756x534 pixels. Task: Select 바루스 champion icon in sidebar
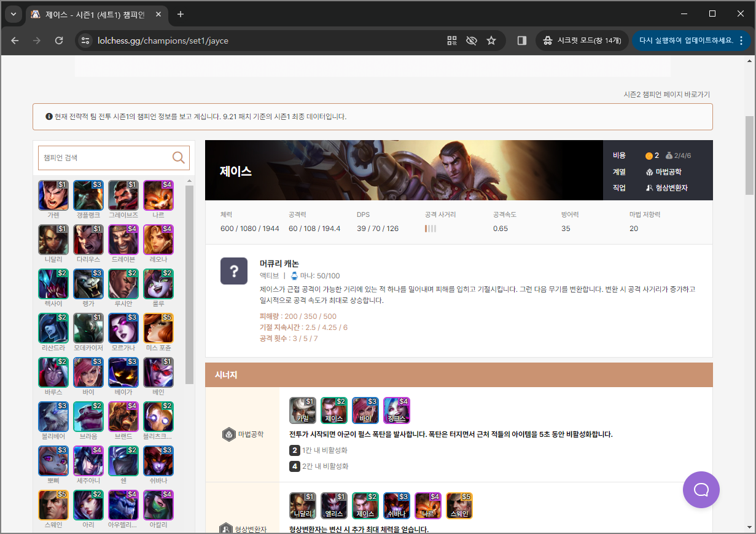point(53,372)
